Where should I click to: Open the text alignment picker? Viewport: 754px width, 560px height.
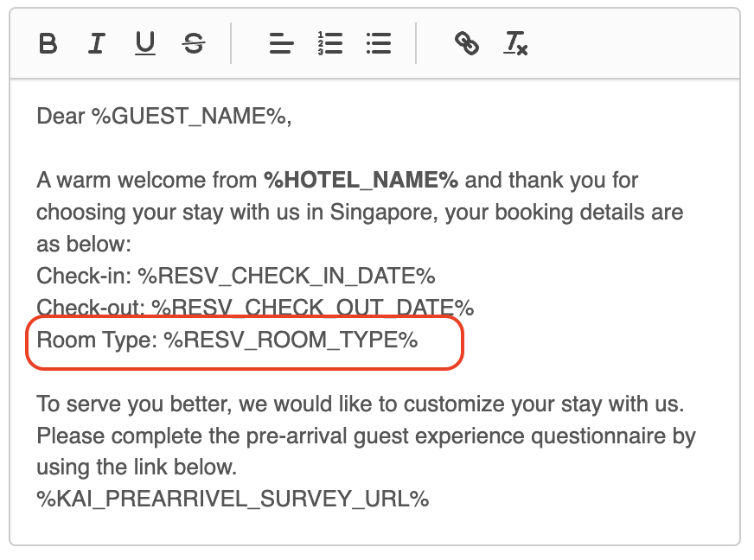pos(281,43)
